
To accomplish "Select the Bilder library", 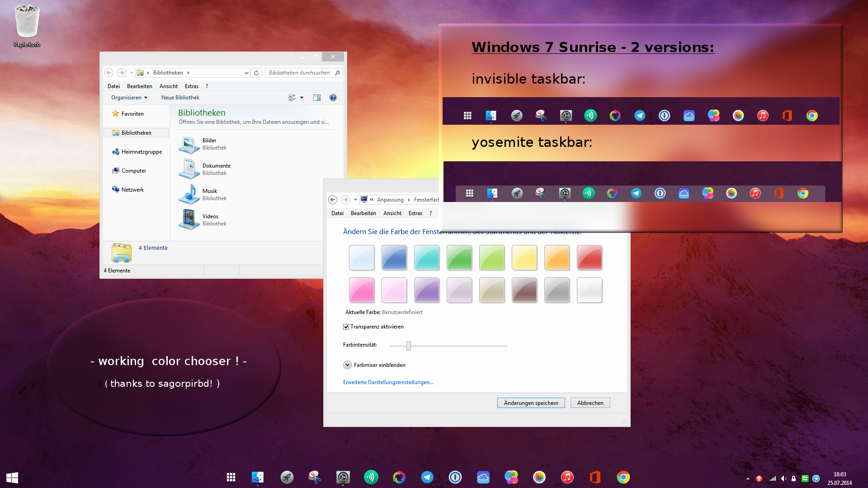I will pos(203,144).
